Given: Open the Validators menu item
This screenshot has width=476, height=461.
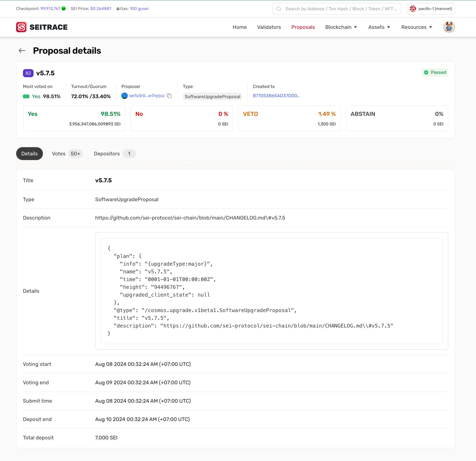Looking at the screenshot, I should click(269, 27).
